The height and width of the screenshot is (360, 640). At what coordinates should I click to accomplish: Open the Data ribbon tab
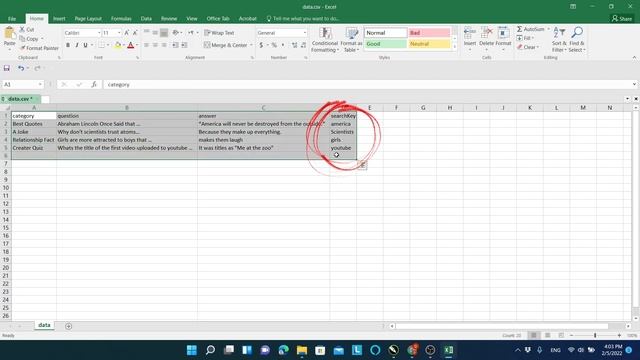pos(146,18)
